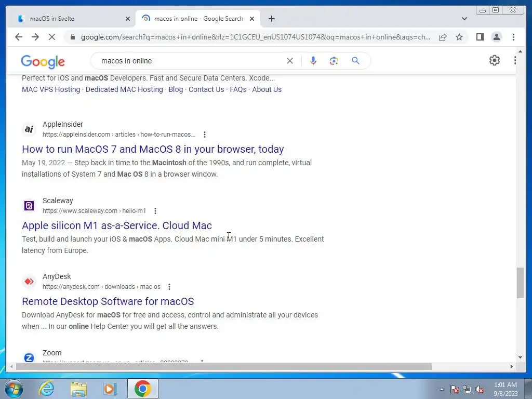Screen dimensions: 532x399
Task: Open the Blog sitelink
Action: click(176, 89)
